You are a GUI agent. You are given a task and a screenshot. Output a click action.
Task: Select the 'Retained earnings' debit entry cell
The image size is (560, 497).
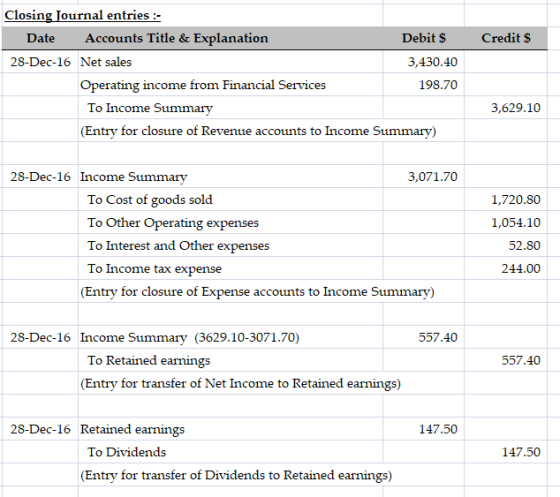tap(132, 430)
